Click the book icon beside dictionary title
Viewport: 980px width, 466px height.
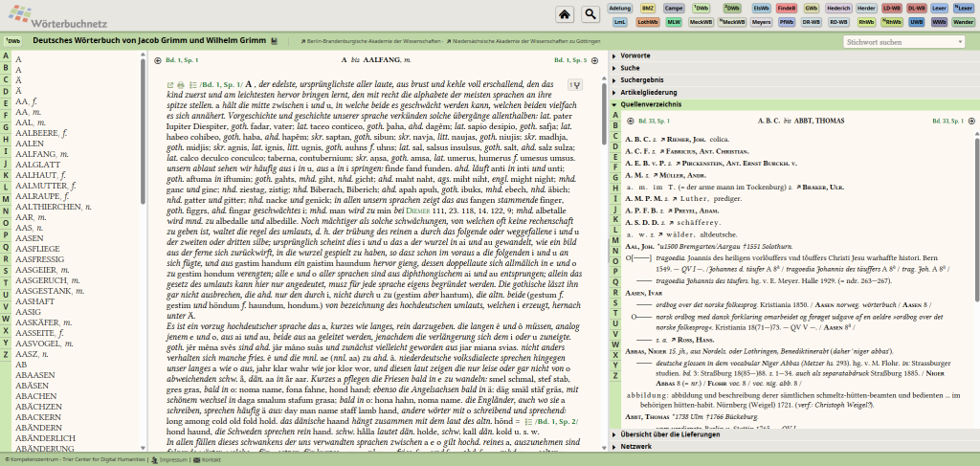point(274,42)
